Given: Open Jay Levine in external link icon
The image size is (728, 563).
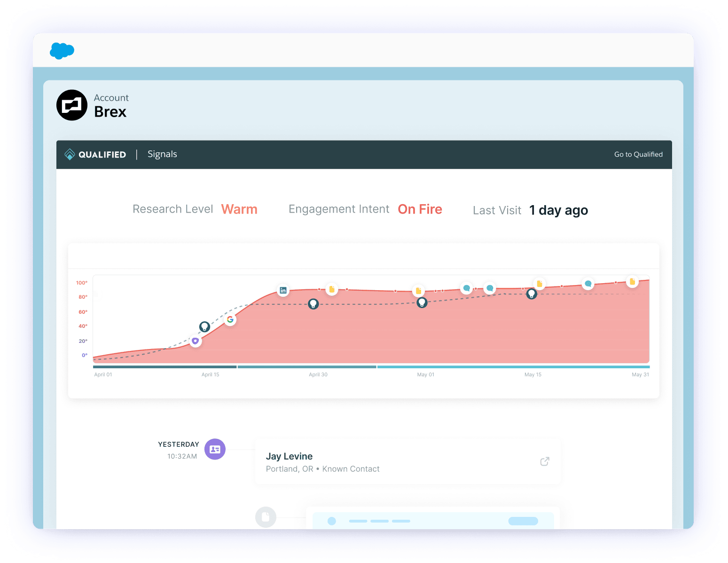Looking at the screenshot, I should click(545, 461).
